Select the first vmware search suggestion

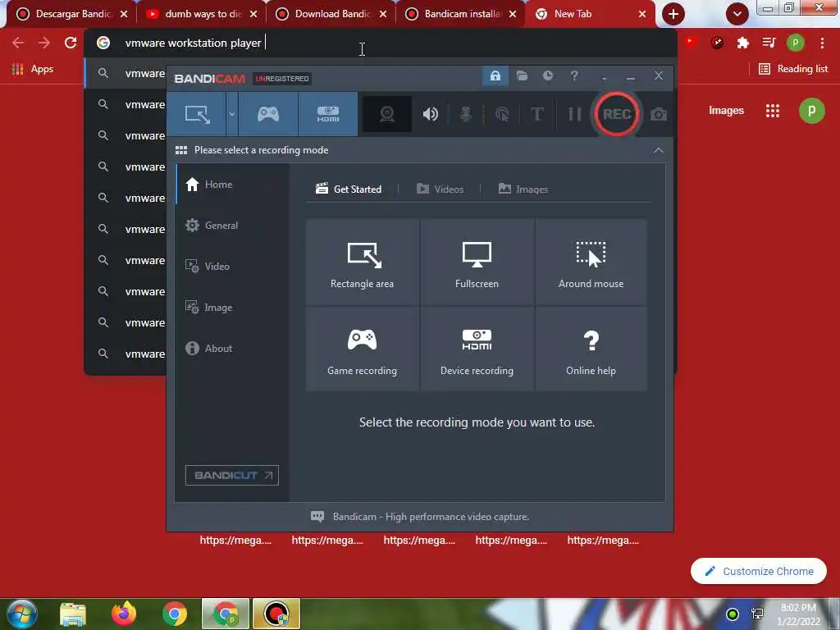(126, 73)
